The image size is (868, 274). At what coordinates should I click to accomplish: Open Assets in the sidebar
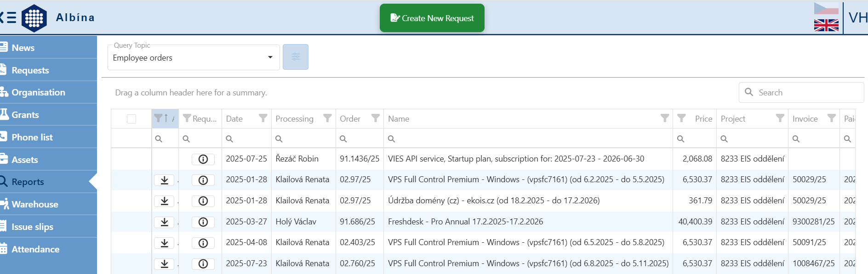(48, 159)
